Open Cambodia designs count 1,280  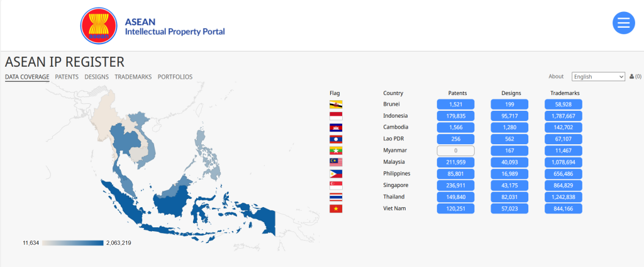[x=509, y=128]
